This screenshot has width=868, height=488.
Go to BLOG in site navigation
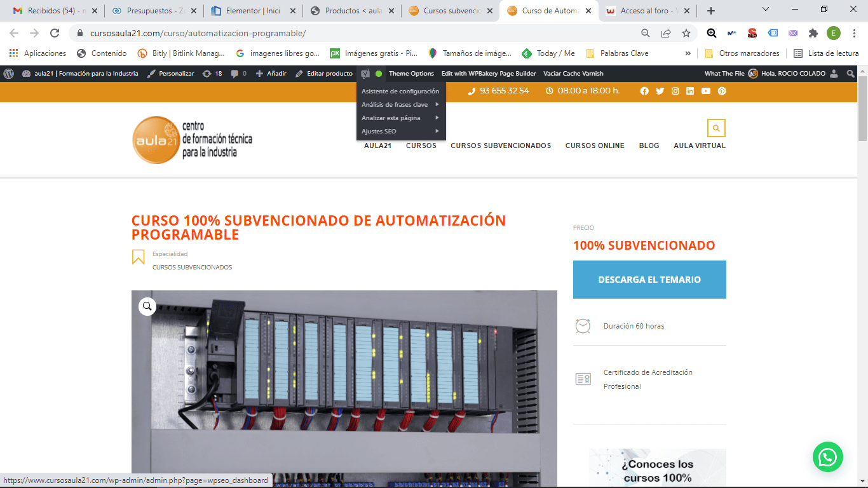pyautogui.click(x=649, y=146)
